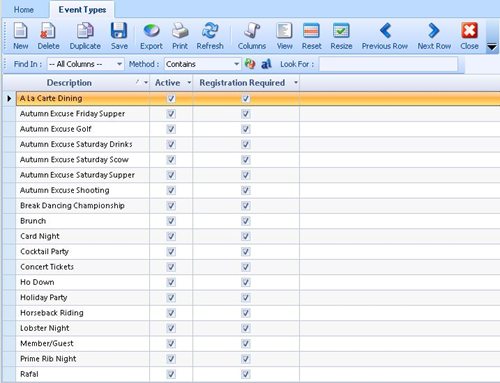Toggle Active for A La Carte Dining
The width and height of the screenshot is (500, 383).
tap(171, 99)
